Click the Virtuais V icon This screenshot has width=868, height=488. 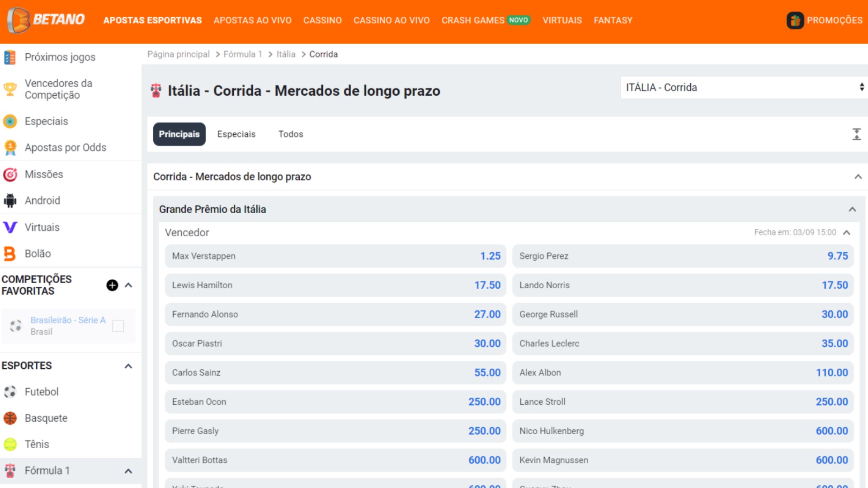pos(10,227)
